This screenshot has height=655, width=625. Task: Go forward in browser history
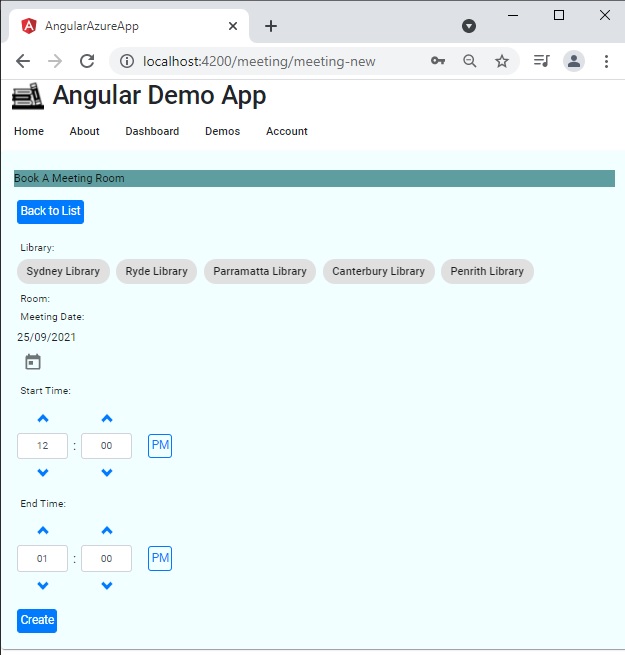point(55,61)
